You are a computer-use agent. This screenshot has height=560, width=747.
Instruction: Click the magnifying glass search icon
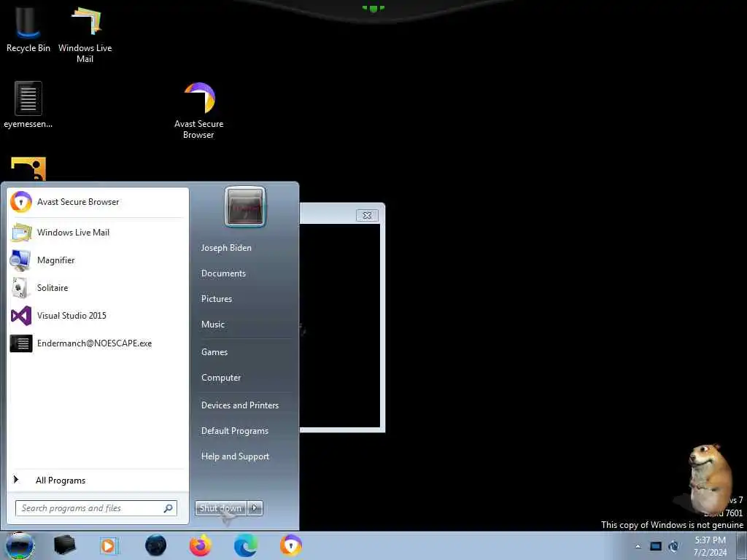(169, 508)
